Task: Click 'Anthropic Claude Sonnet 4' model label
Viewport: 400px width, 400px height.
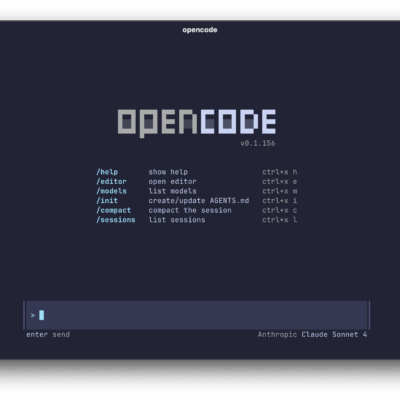Action: [x=313, y=335]
